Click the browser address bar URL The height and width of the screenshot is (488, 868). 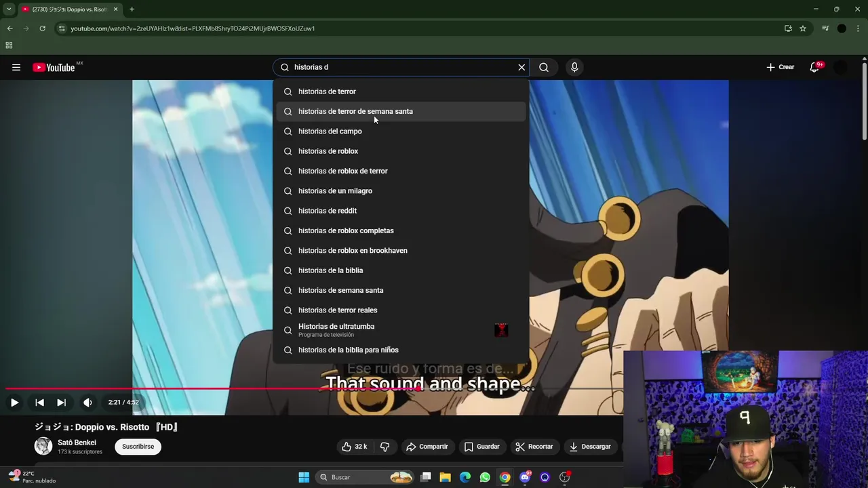point(193,28)
